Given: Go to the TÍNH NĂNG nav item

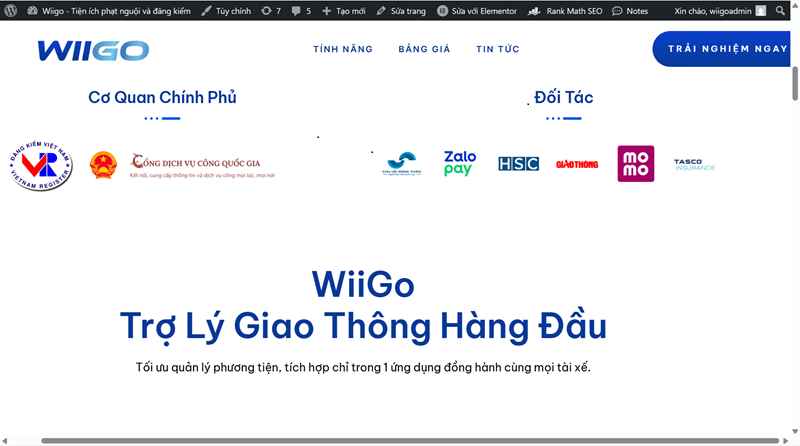Looking at the screenshot, I should tap(343, 49).
